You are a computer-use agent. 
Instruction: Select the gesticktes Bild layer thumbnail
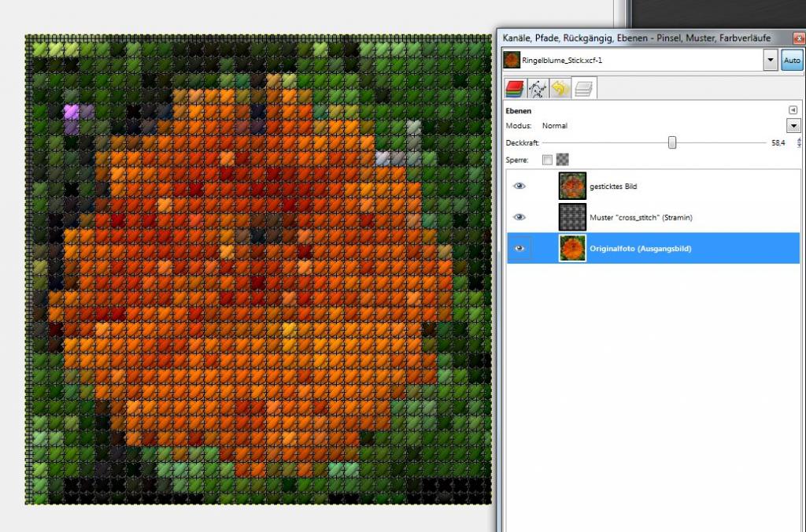pyautogui.click(x=572, y=186)
